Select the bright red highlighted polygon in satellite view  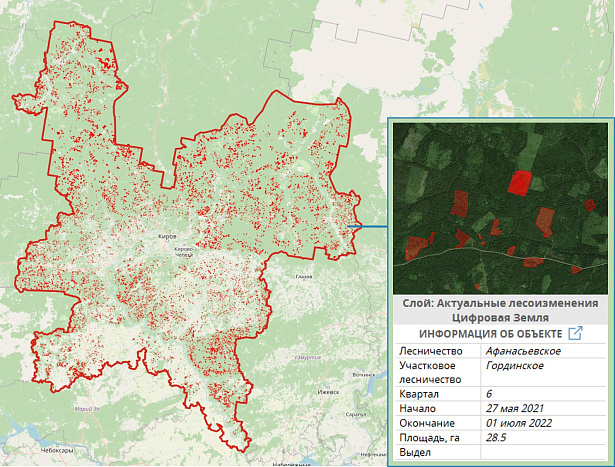(520, 183)
